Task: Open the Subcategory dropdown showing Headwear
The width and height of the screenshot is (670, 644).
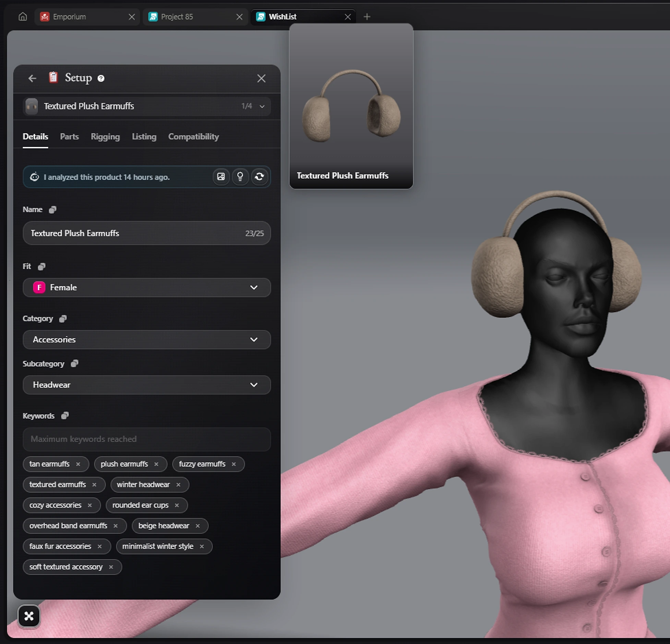Action: tap(147, 385)
